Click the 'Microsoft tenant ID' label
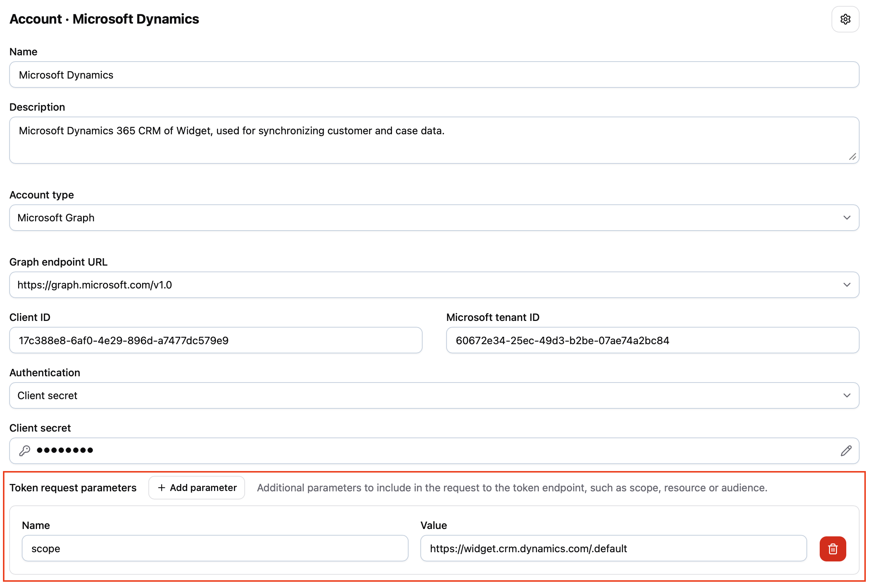 pyautogui.click(x=493, y=317)
